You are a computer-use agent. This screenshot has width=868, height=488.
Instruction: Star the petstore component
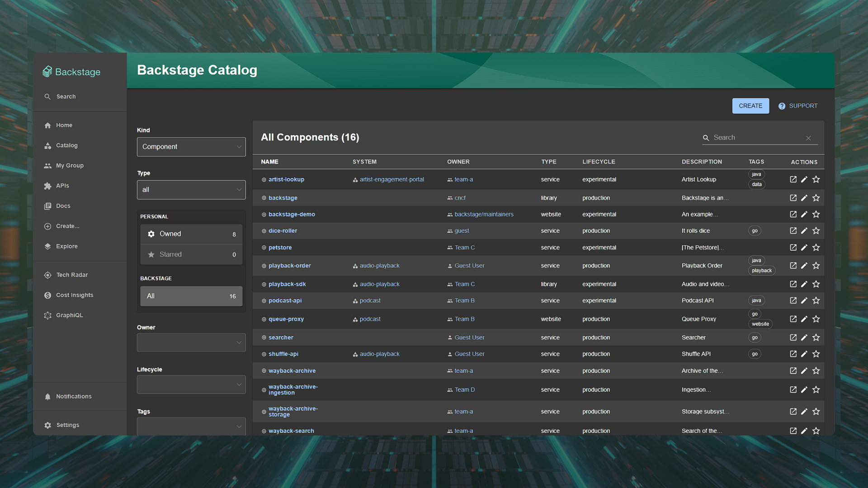(816, 248)
